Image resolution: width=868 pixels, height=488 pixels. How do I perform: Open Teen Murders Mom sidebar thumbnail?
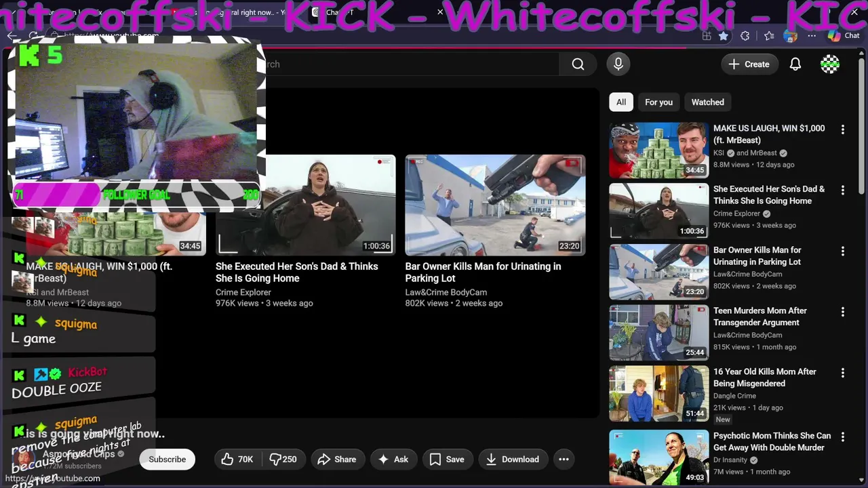tap(658, 333)
